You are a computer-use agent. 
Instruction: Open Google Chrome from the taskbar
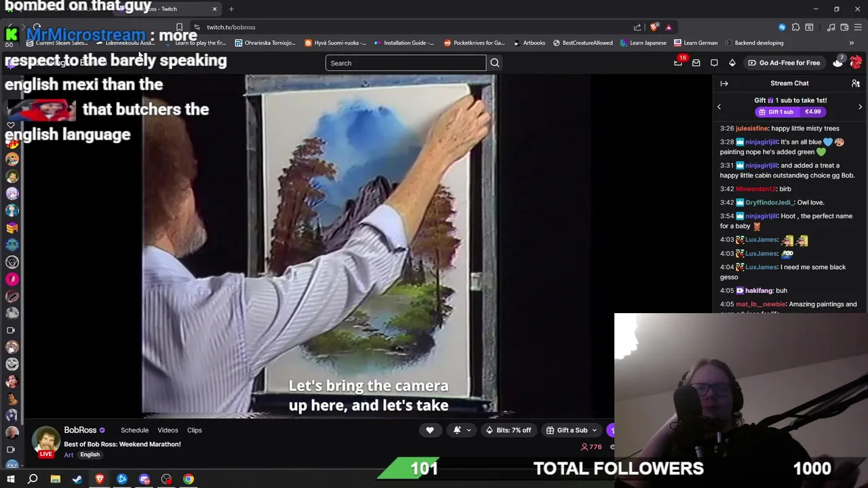coord(189,479)
